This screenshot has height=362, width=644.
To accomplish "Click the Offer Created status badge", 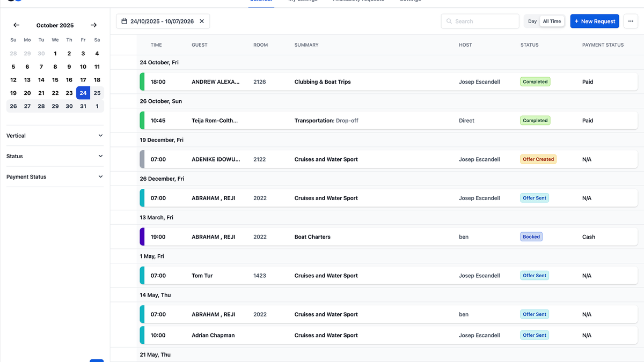I will 538,159.
